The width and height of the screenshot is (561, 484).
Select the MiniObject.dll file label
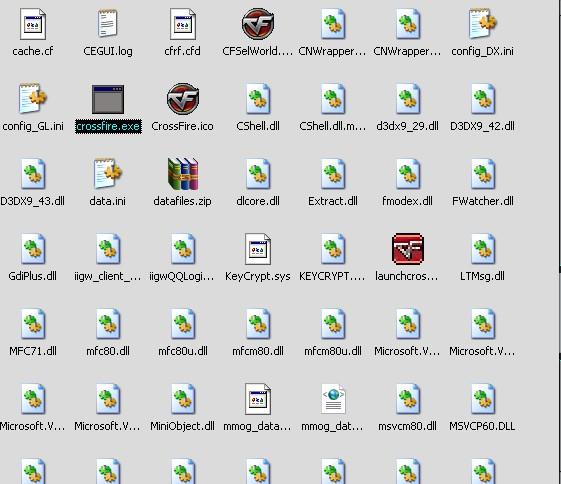[182, 426]
